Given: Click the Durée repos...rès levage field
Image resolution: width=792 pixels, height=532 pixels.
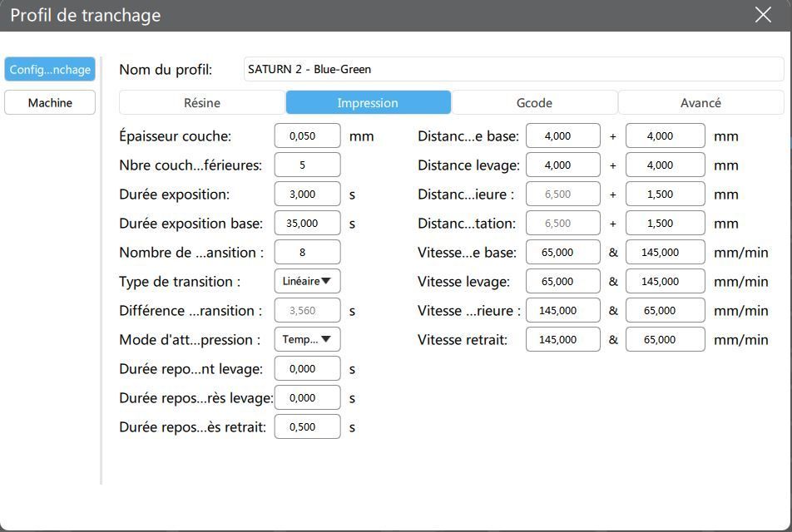Looking at the screenshot, I should click(x=308, y=397).
